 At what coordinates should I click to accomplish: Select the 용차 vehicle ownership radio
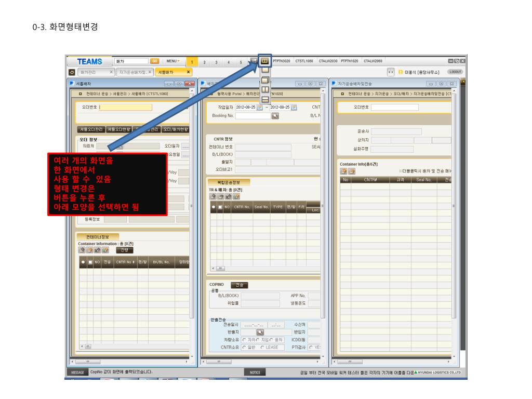[271, 340]
